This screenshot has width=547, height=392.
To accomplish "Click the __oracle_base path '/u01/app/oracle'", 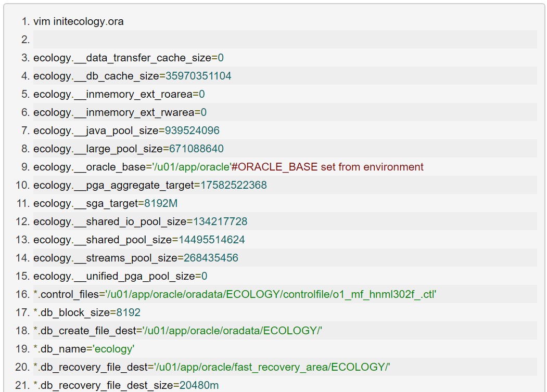I will 191,167.
